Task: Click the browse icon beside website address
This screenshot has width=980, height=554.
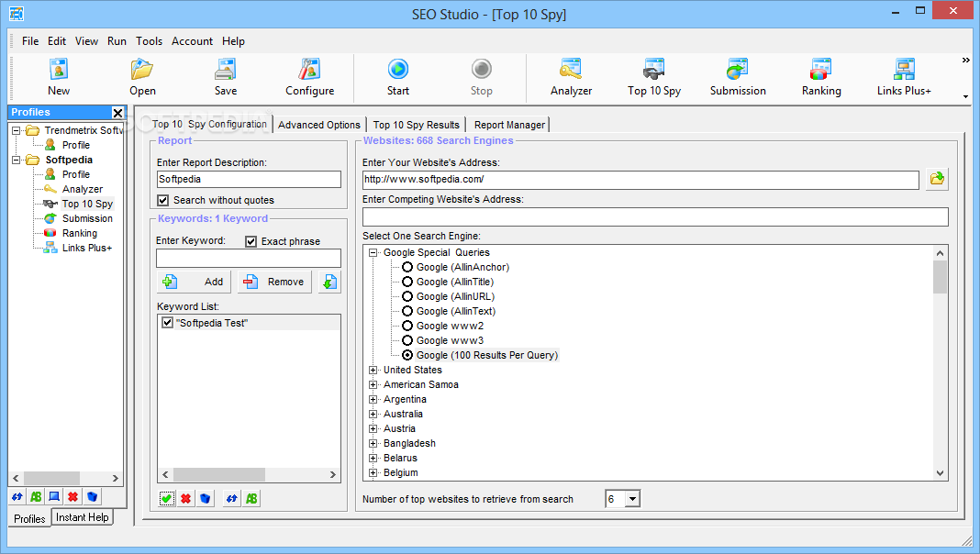Action: pos(937,179)
